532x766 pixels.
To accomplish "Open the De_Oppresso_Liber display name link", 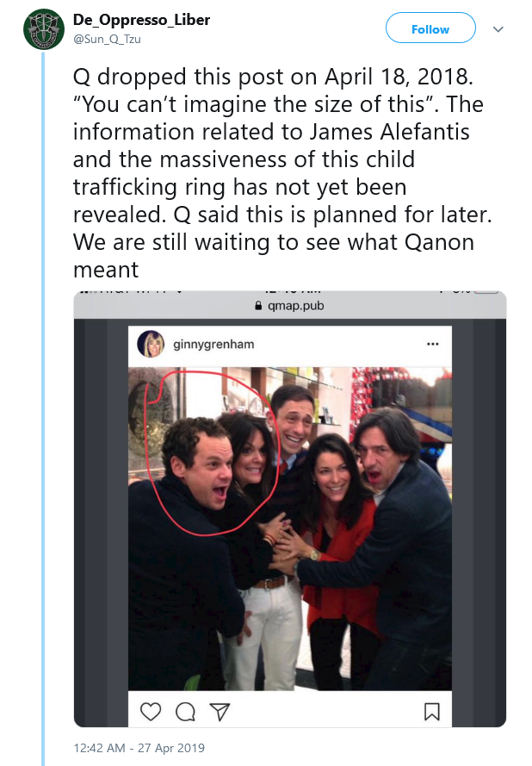I will (141, 20).
